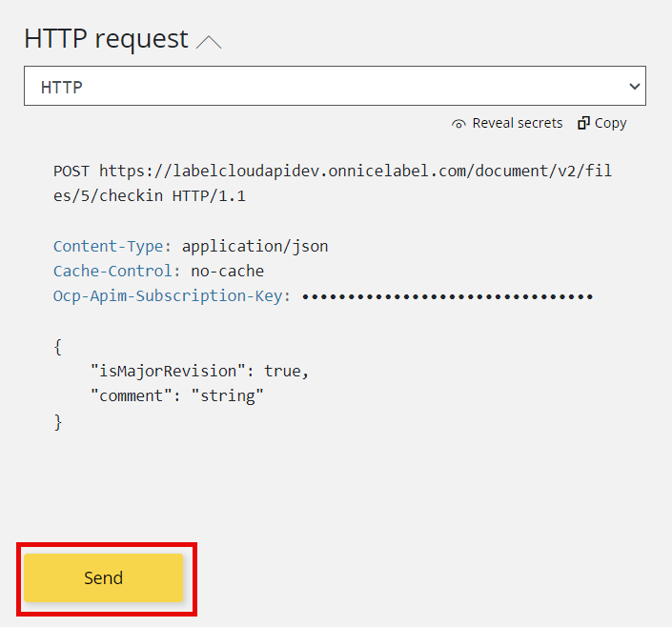Toggle Reveal secrets text link
This screenshot has width=672, height=627.
(x=518, y=123)
